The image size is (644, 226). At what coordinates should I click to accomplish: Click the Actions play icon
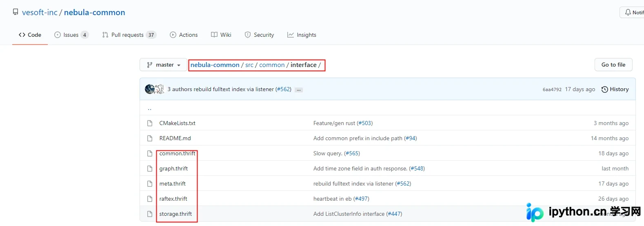tap(173, 35)
